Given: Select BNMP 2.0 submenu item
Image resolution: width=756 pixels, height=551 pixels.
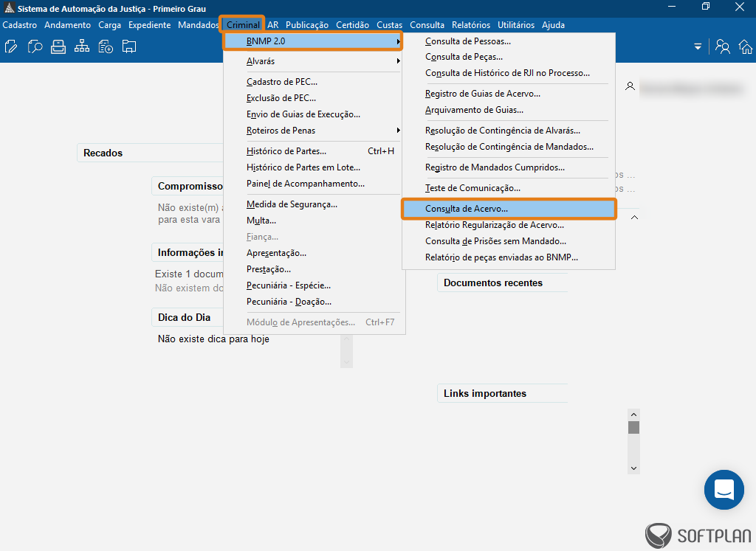Looking at the screenshot, I should [x=312, y=41].
